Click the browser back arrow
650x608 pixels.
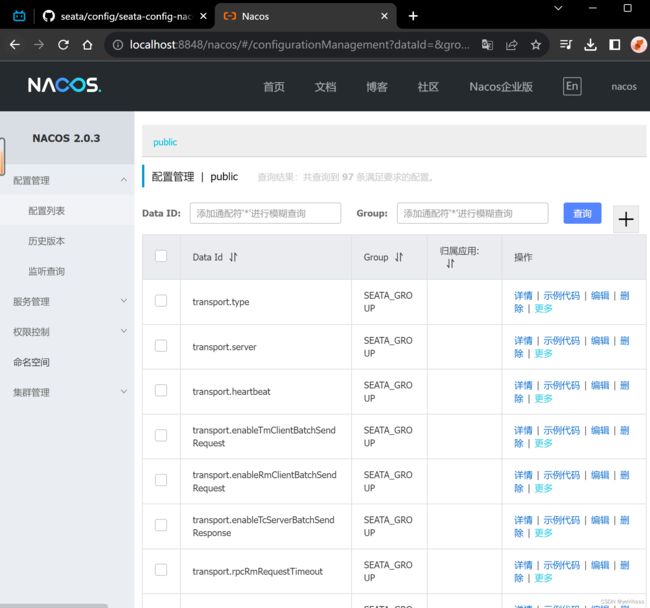click(15, 44)
